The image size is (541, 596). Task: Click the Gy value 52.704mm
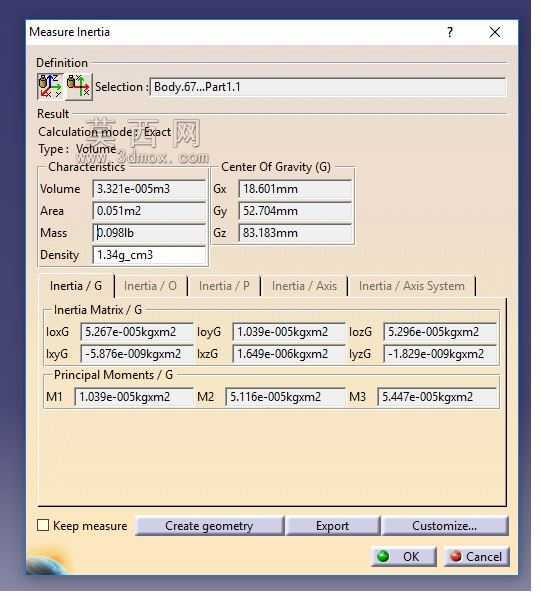click(295, 211)
